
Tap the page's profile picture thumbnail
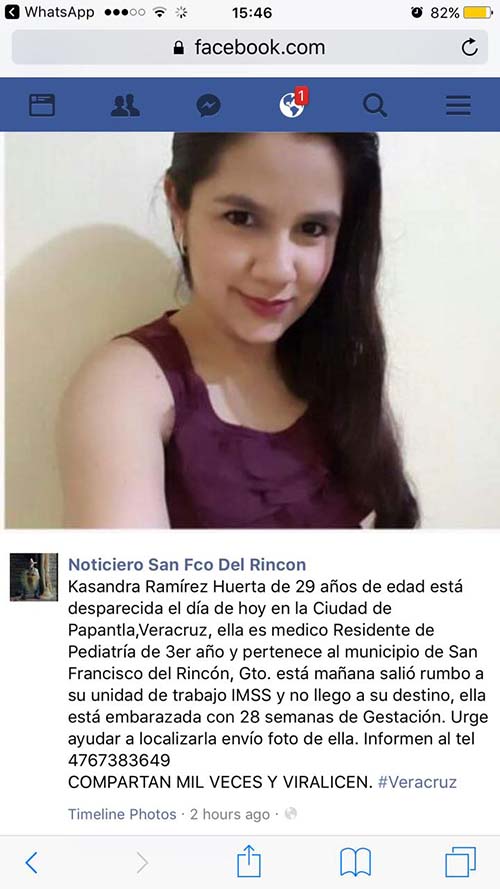click(x=34, y=577)
